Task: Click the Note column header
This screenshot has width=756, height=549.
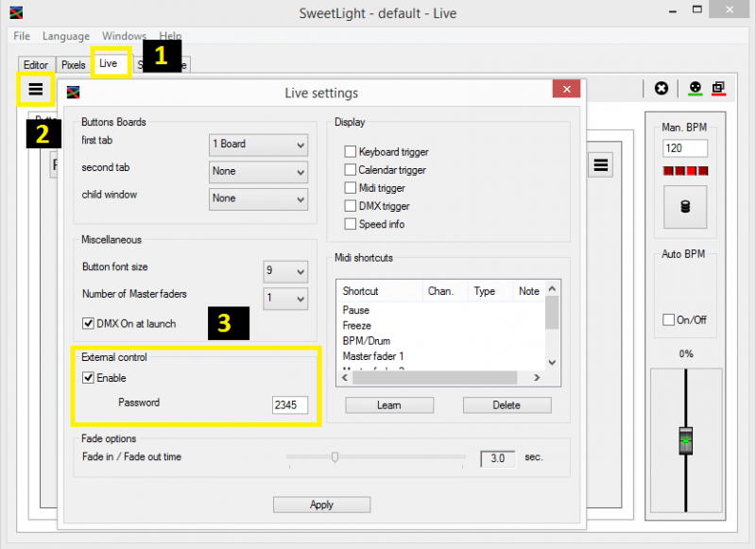Action: [529, 291]
